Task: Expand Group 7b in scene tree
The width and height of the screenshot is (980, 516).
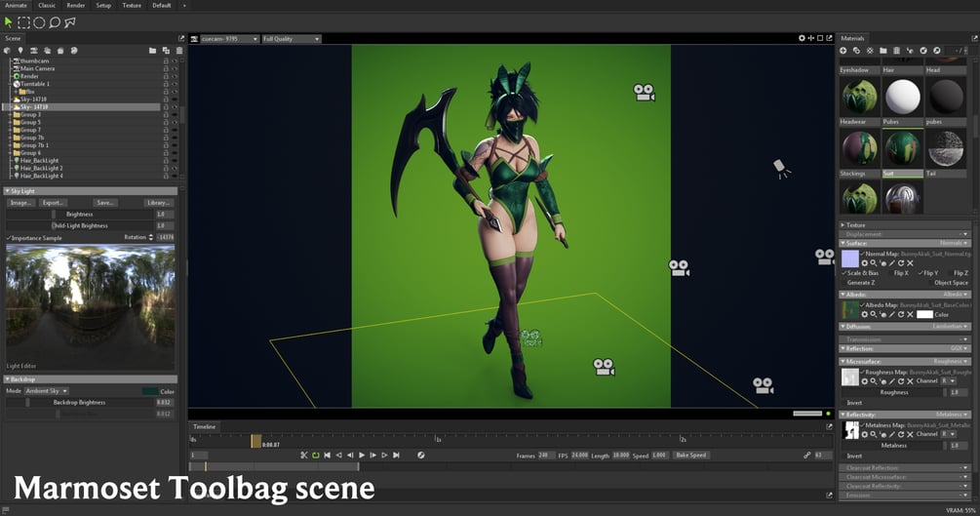Action: click(x=10, y=138)
